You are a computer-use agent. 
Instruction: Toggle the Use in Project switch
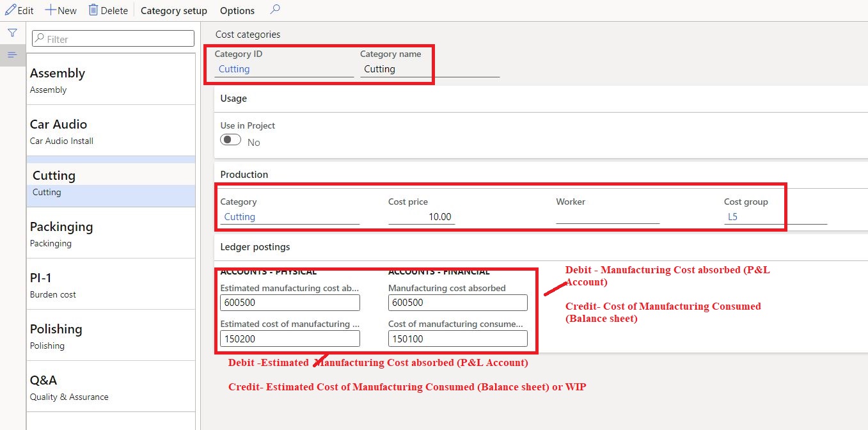tap(231, 140)
